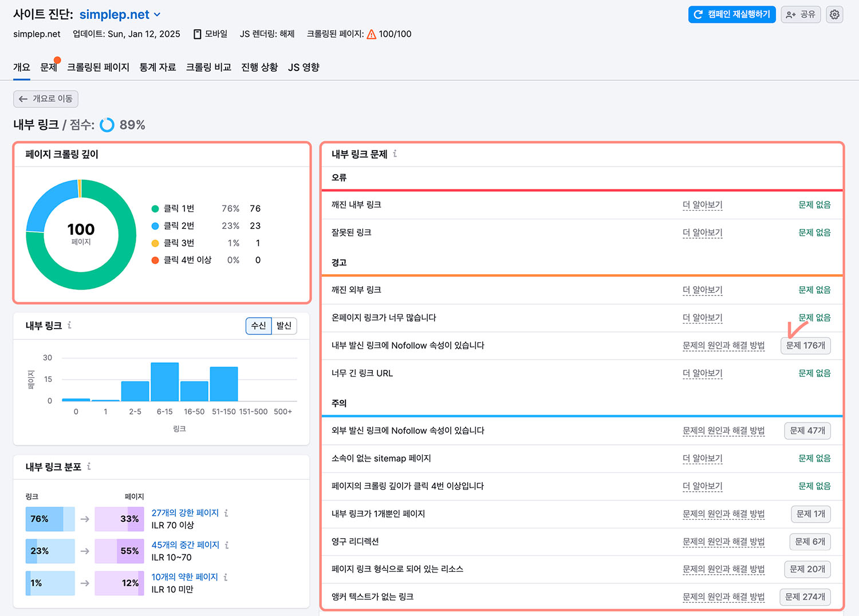Open the 27개의 강한 페이지 link
Screen dimensions: 859x616
pyautogui.click(x=185, y=513)
